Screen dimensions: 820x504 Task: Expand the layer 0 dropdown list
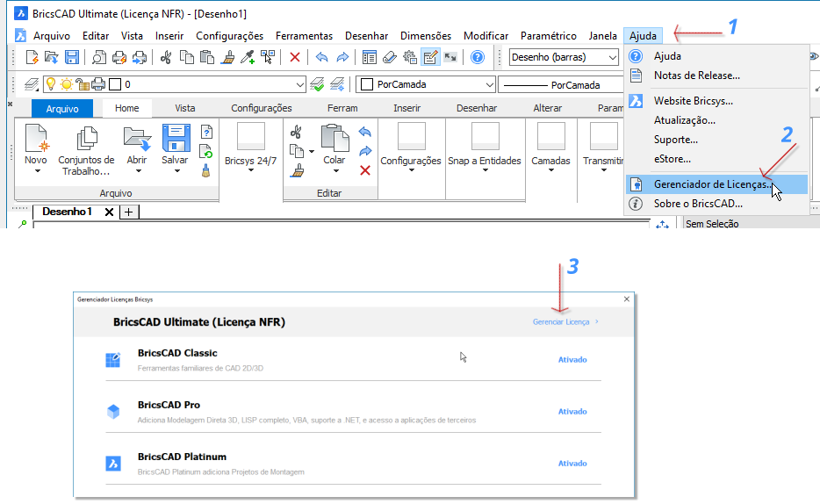(299, 84)
